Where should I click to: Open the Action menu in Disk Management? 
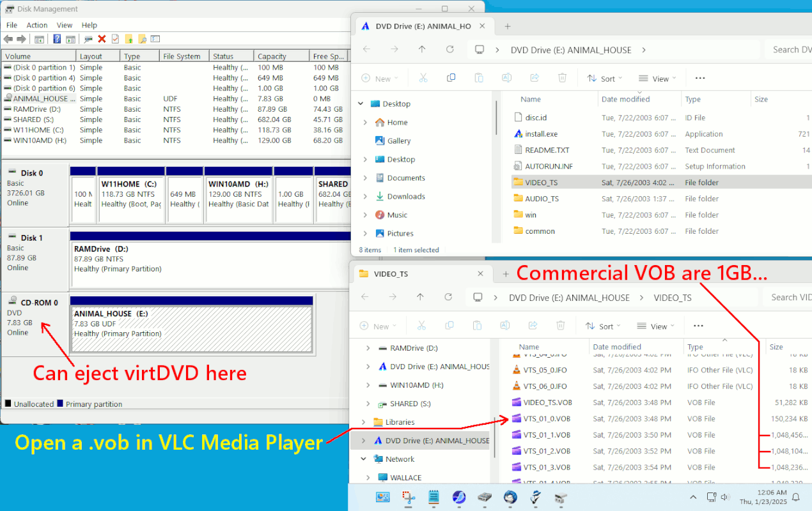coord(37,25)
